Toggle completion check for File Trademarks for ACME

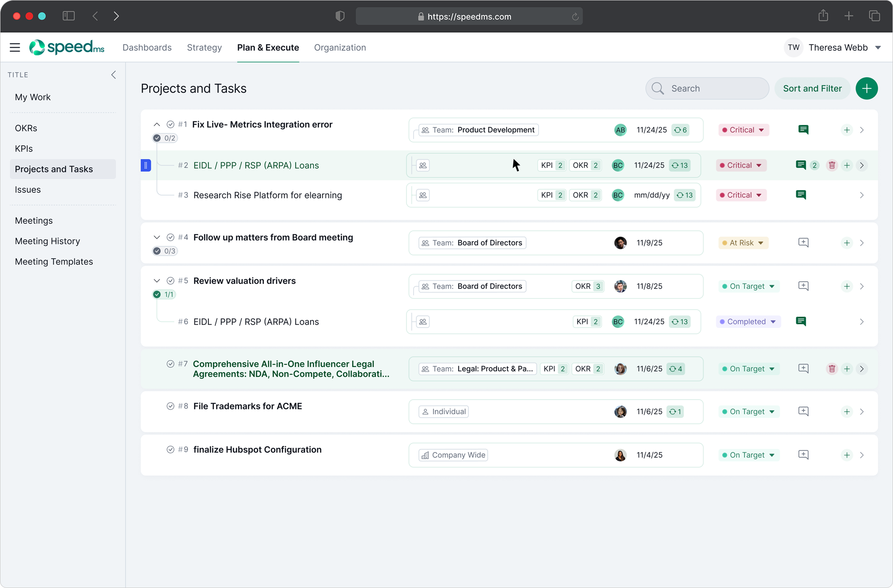pyautogui.click(x=170, y=406)
